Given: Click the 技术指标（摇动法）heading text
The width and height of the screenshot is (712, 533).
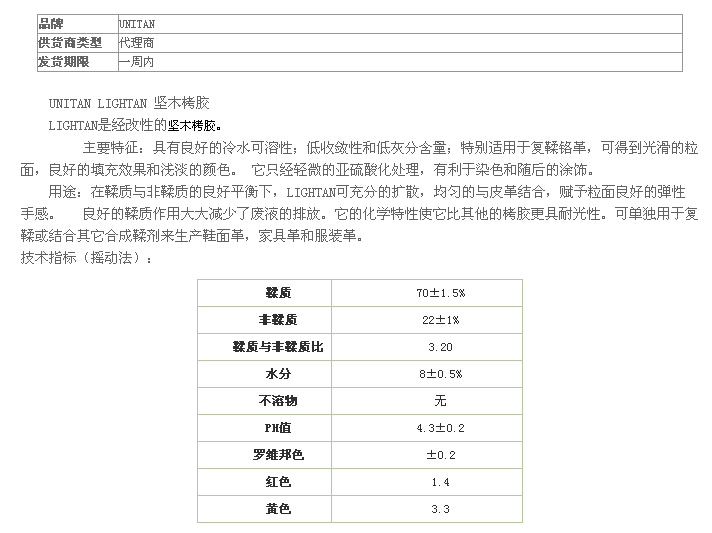Looking at the screenshot, I should (x=88, y=258).
